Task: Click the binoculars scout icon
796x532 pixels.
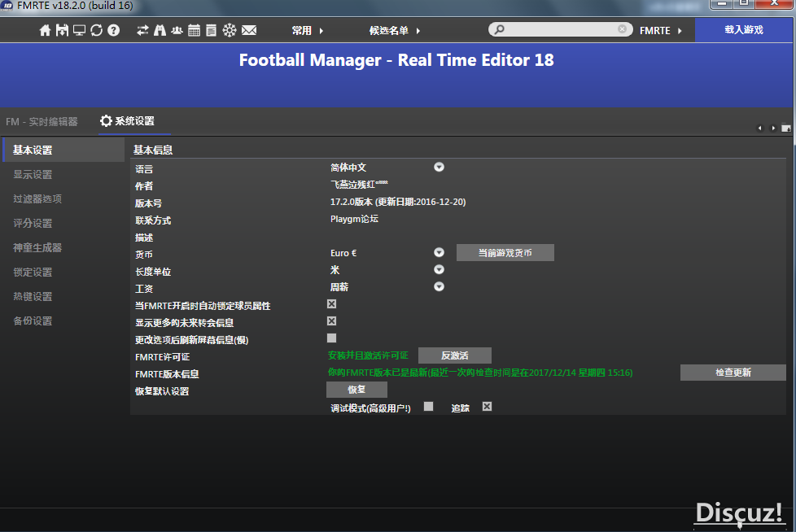Action: pyautogui.click(x=160, y=30)
